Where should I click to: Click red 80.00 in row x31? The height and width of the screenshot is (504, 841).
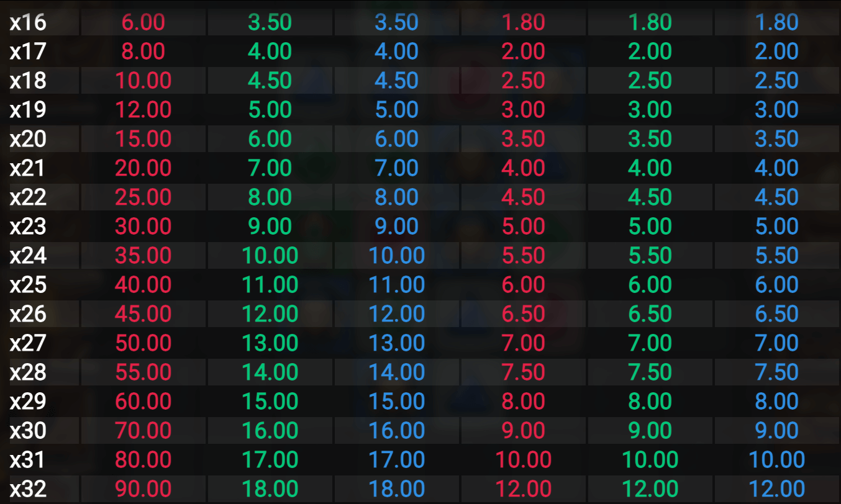coord(143,460)
